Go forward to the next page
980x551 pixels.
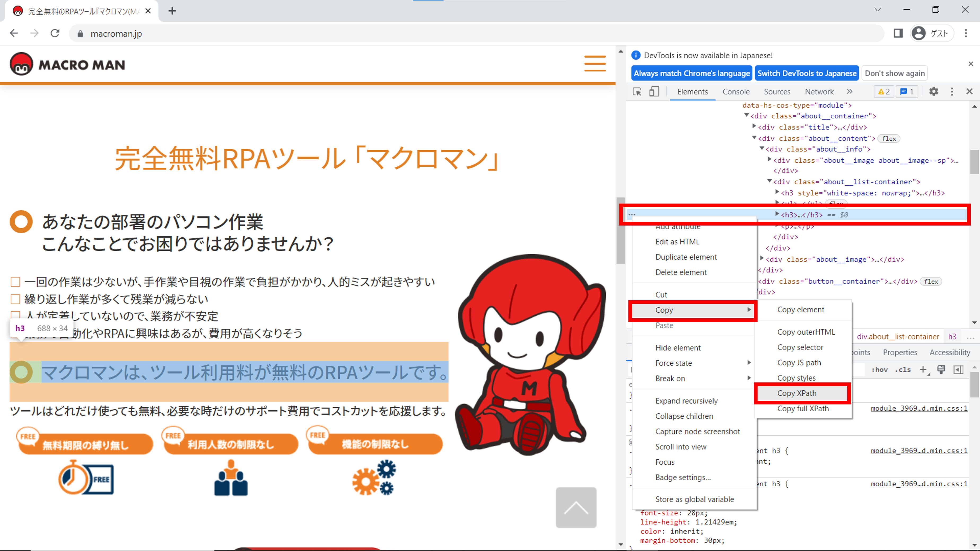click(x=35, y=33)
